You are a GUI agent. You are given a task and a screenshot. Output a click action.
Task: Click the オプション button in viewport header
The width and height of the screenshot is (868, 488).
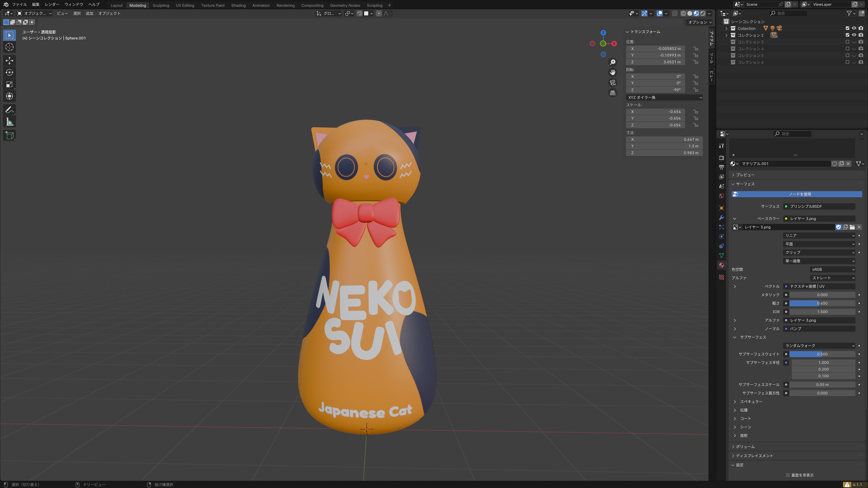coord(699,22)
